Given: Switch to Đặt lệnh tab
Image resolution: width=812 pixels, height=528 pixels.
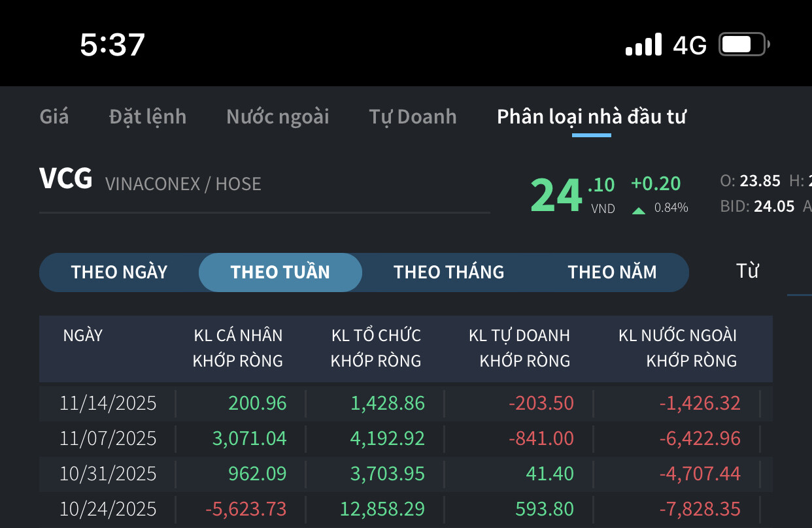Looking at the screenshot, I should [148, 117].
